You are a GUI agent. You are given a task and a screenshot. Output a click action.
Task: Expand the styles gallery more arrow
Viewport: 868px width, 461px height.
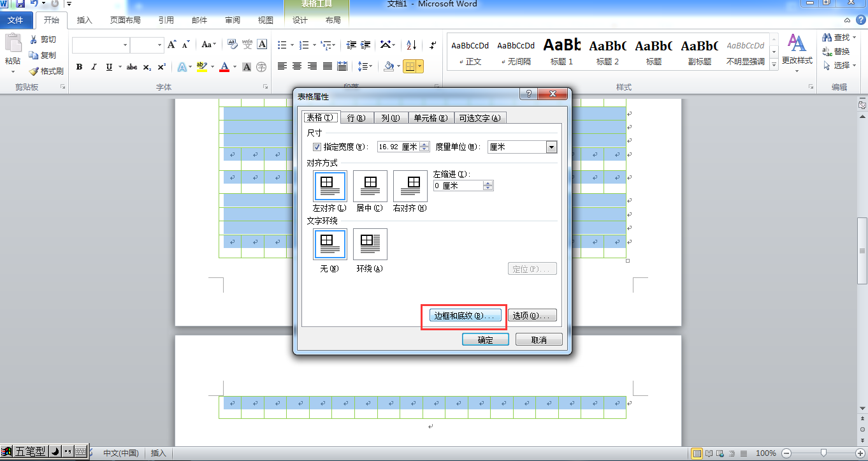pos(774,64)
